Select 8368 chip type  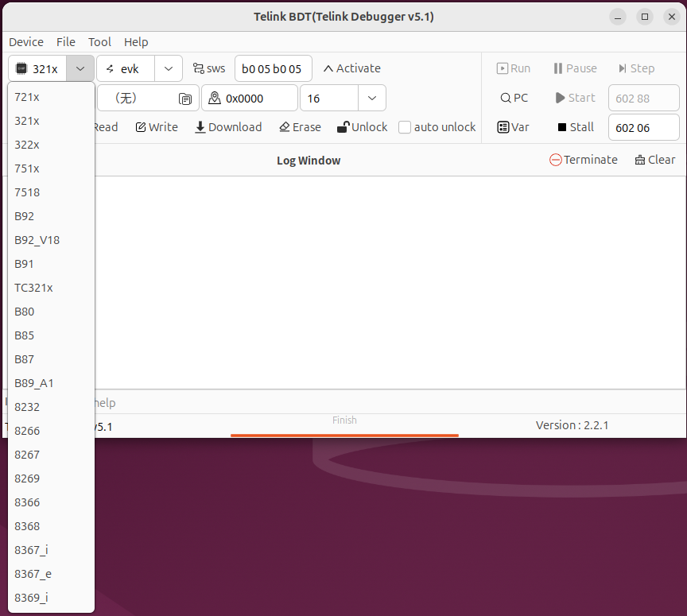51,526
